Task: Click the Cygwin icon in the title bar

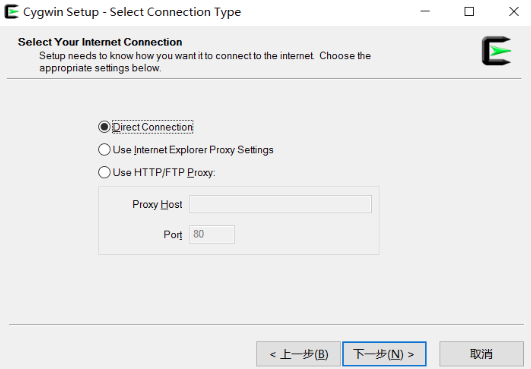Action: click(x=12, y=12)
